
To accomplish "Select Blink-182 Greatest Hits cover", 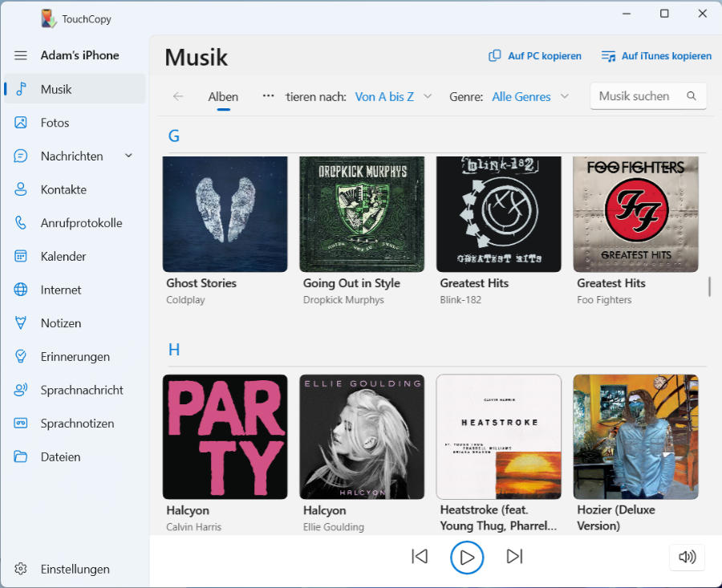I will tap(499, 214).
